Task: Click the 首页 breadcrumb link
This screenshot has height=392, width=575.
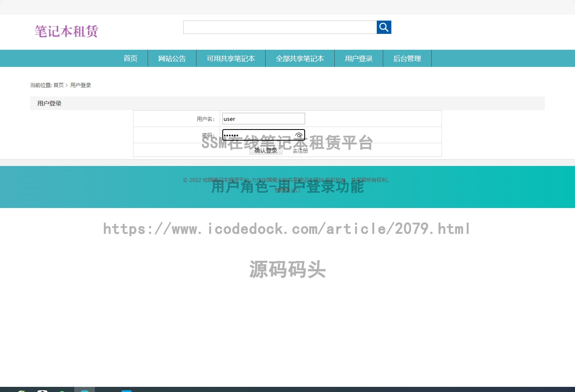Action: pyautogui.click(x=58, y=85)
